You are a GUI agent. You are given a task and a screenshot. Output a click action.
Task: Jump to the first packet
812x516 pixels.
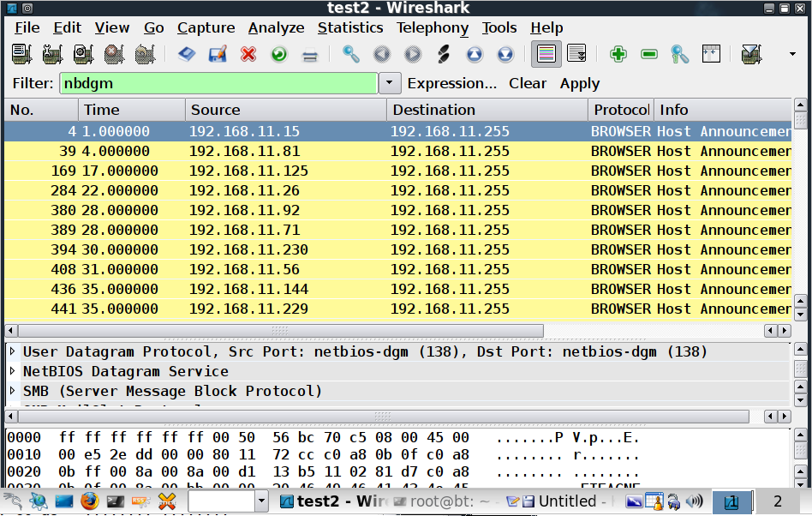475,54
